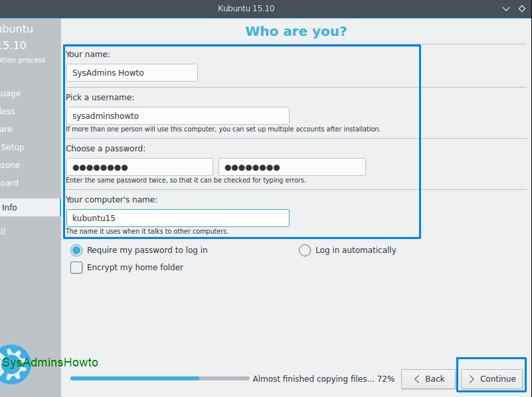
Task: Click the minimize arrow in title bar
Action: pyautogui.click(x=505, y=9)
